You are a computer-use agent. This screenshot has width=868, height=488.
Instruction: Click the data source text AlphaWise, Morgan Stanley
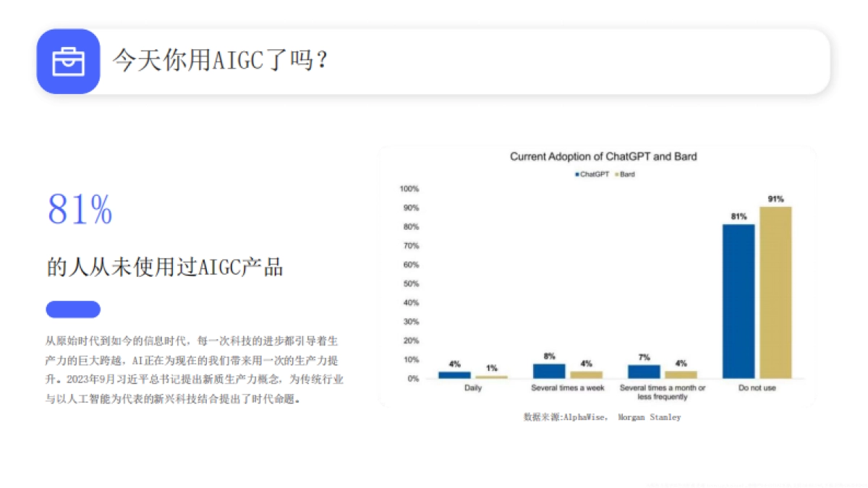[601, 416]
